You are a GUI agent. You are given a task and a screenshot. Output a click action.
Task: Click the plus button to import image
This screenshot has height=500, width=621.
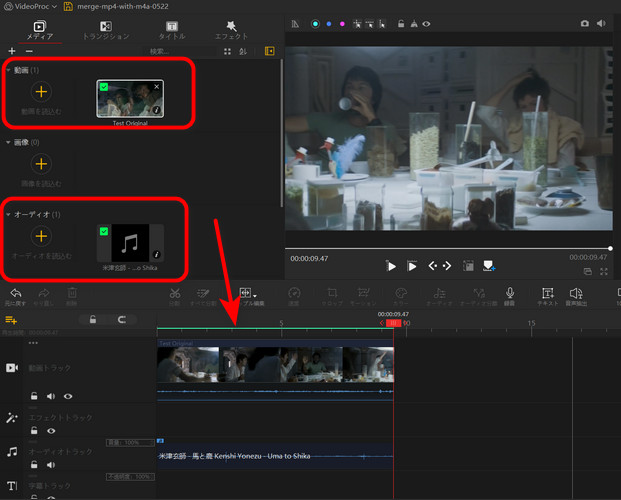tap(41, 164)
